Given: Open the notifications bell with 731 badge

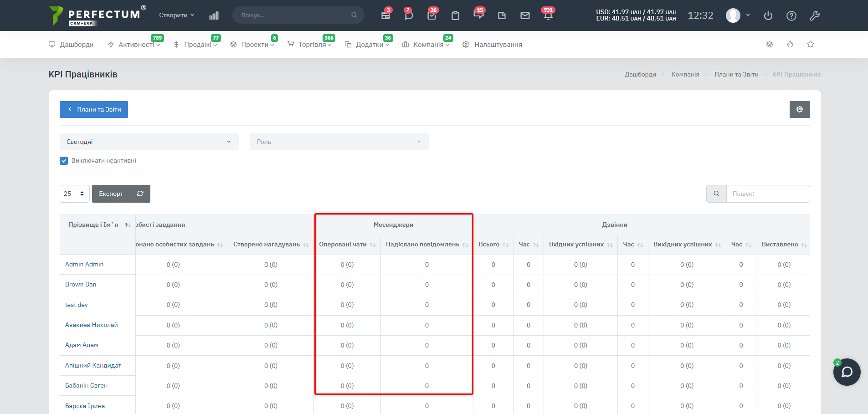Looking at the screenshot, I should 548,15.
